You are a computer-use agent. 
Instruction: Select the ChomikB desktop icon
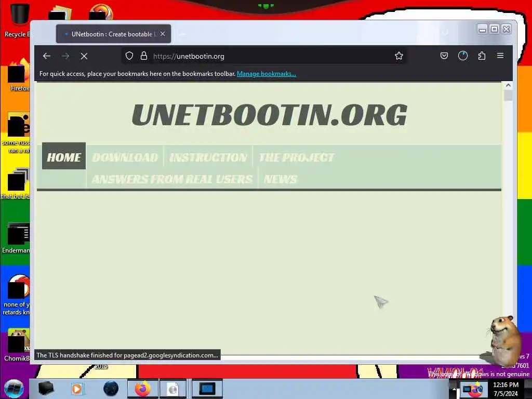tap(17, 345)
